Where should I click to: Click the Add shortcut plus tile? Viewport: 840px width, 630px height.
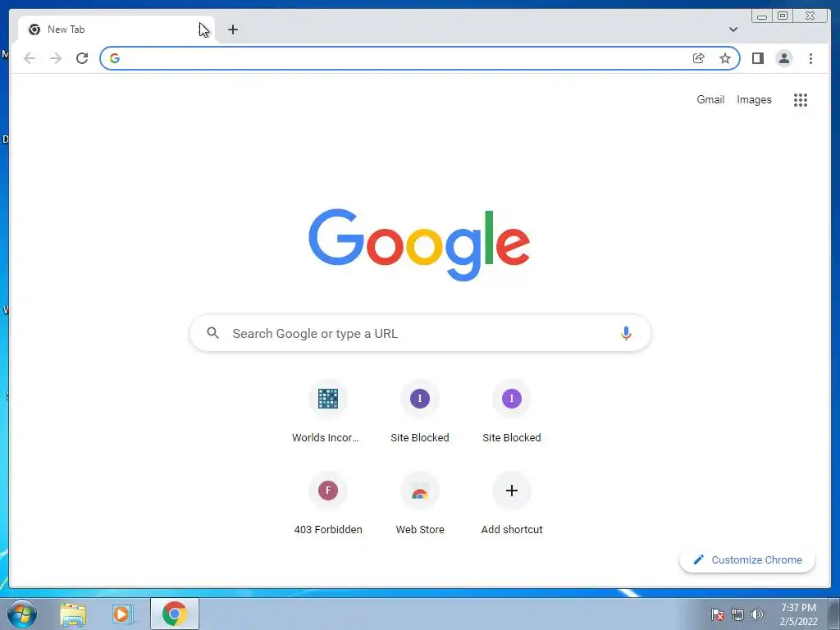point(512,504)
